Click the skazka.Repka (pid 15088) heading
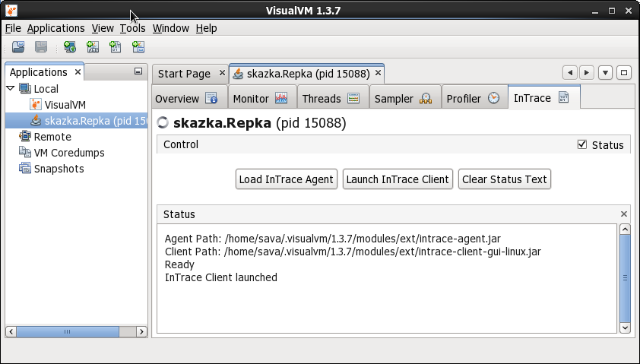The image size is (640, 364). (x=260, y=123)
